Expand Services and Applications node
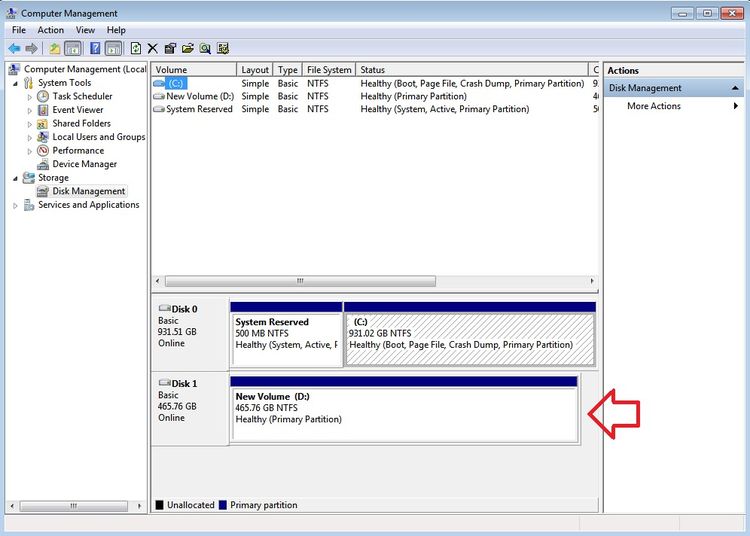The image size is (750, 536). pos(16,205)
